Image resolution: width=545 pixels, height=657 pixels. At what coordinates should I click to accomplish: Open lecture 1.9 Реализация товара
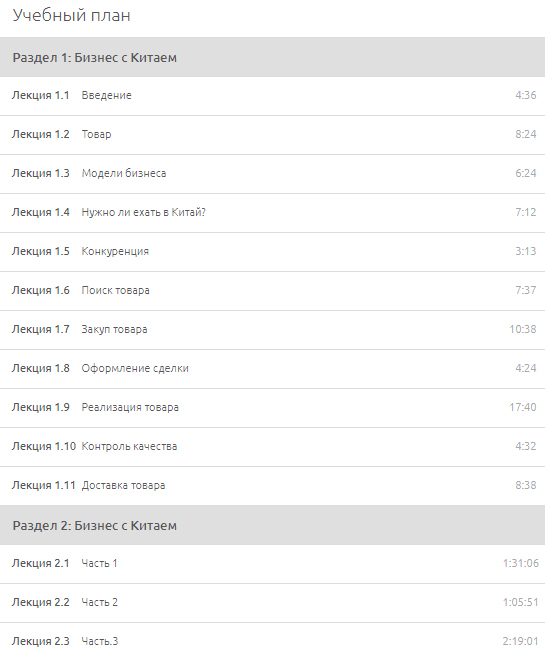272,408
